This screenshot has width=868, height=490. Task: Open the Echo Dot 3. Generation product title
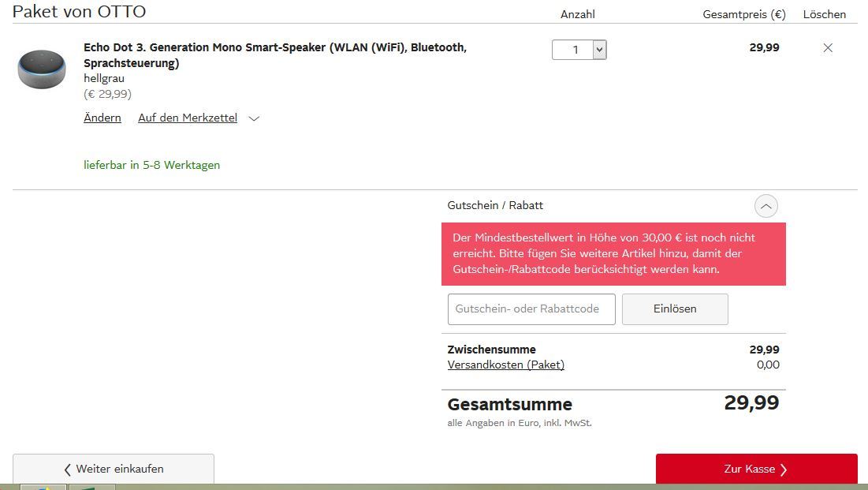(275, 55)
